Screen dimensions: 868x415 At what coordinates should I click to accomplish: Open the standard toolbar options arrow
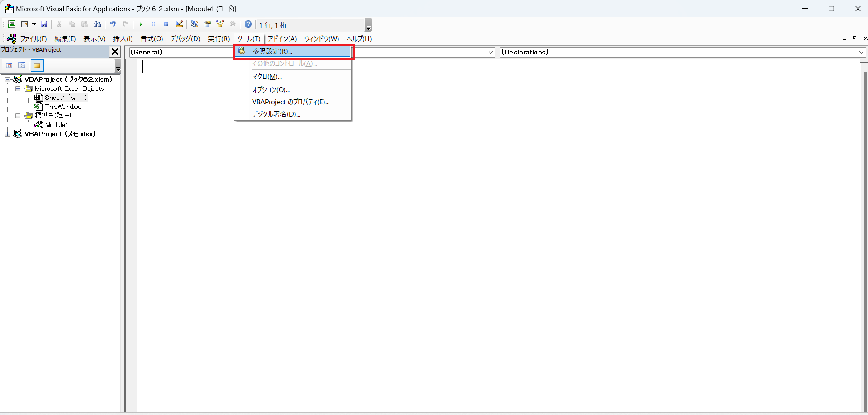[368, 25]
